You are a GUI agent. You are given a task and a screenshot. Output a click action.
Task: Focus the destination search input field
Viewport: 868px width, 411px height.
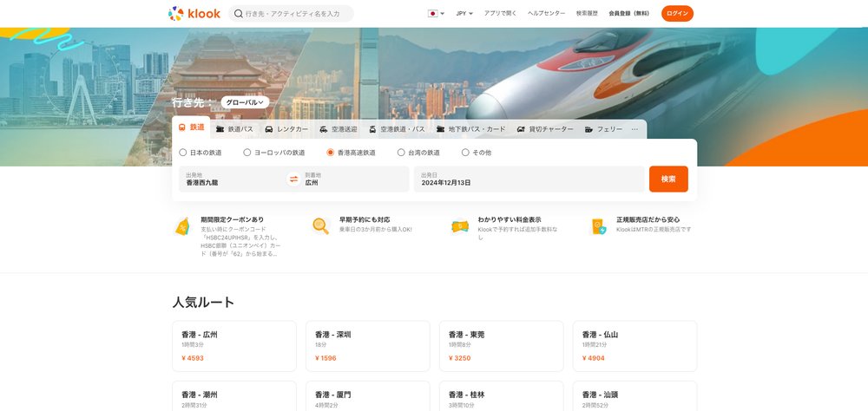pos(291,13)
